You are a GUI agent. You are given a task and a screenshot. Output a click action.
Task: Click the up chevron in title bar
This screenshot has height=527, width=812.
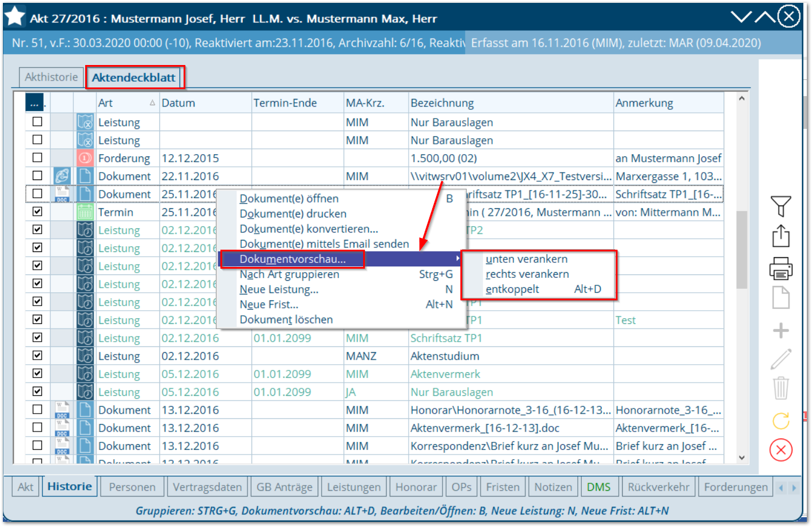tap(765, 17)
